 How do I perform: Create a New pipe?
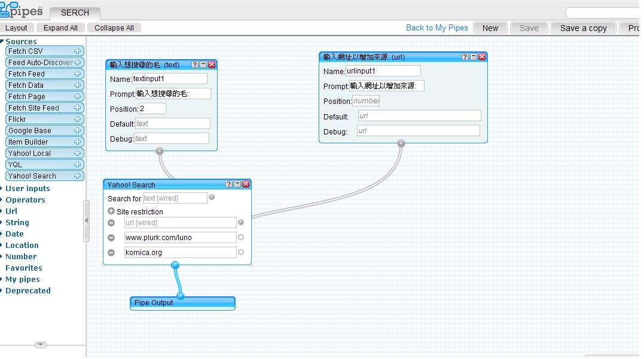coord(490,28)
